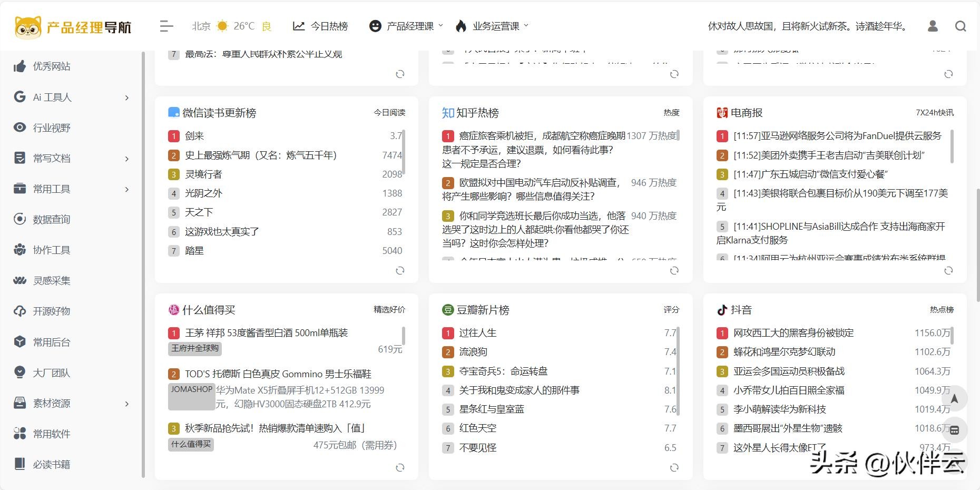Open the 剑来 book entry
Image resolution: width=980 pixels, height=490 pixels.
point(194,136)
